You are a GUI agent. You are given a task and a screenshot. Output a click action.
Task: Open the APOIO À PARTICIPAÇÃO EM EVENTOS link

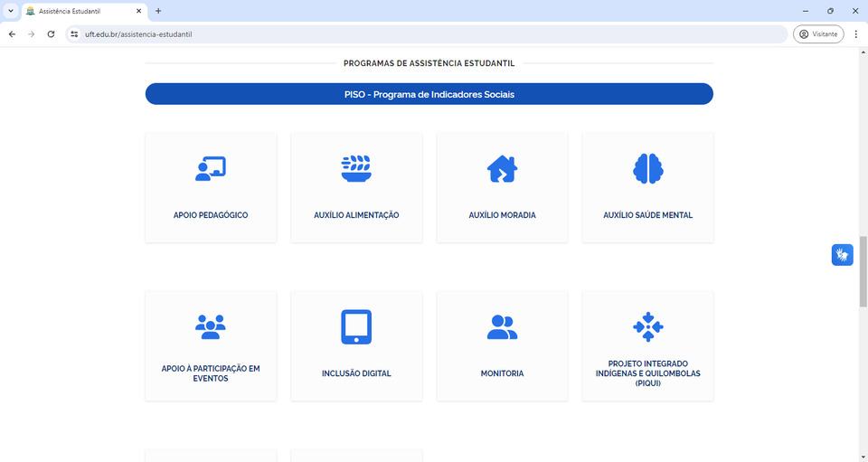click(211, 373)
